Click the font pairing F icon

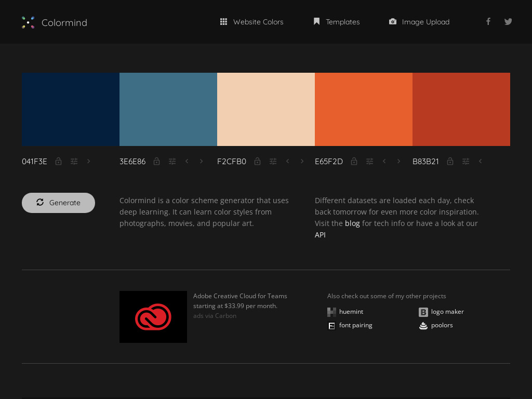point(331,326)
